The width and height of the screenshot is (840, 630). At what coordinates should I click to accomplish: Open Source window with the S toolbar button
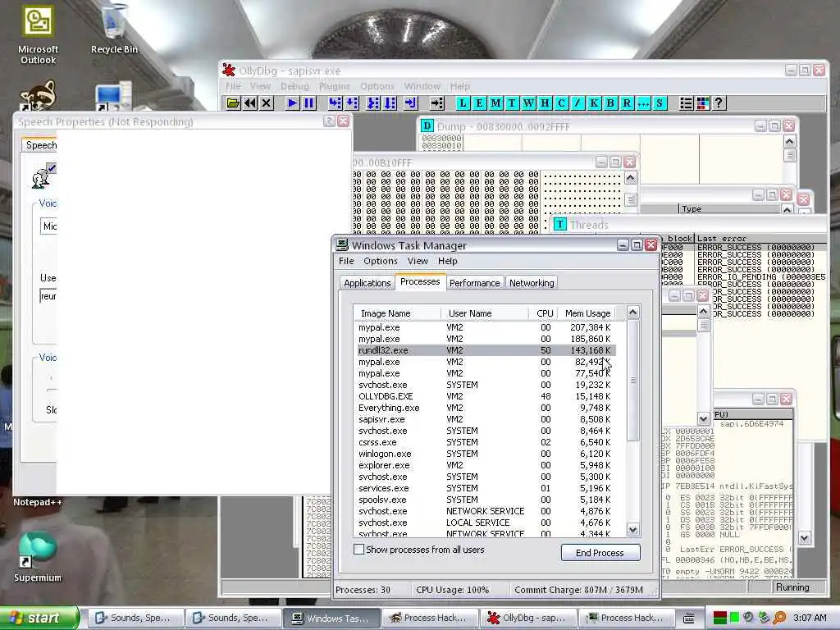[x=660, y=103]
